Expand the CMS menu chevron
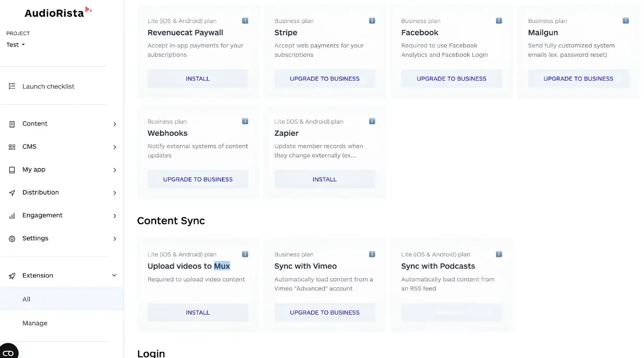 tap(115, 147)
